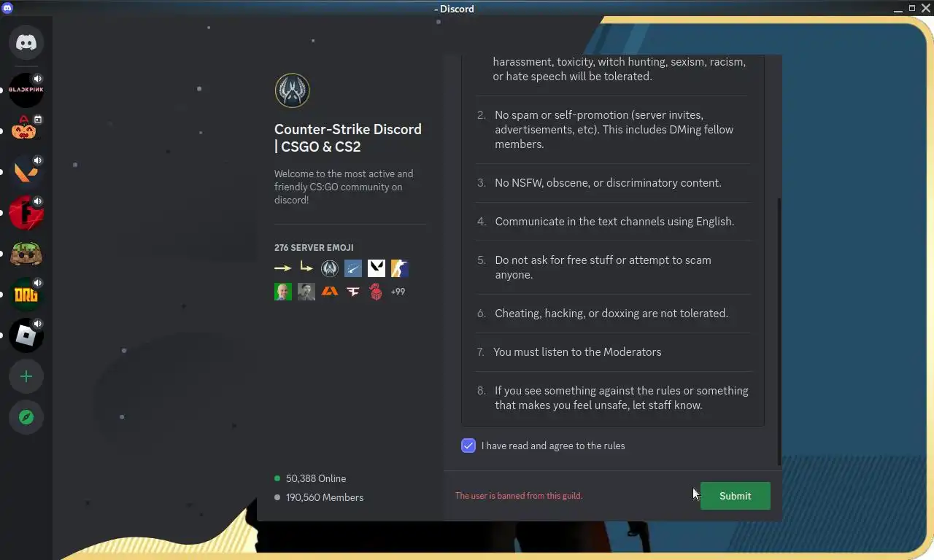Click the straight right-arrow server emoji
934x560 pixels.
[x=282, y=268]
